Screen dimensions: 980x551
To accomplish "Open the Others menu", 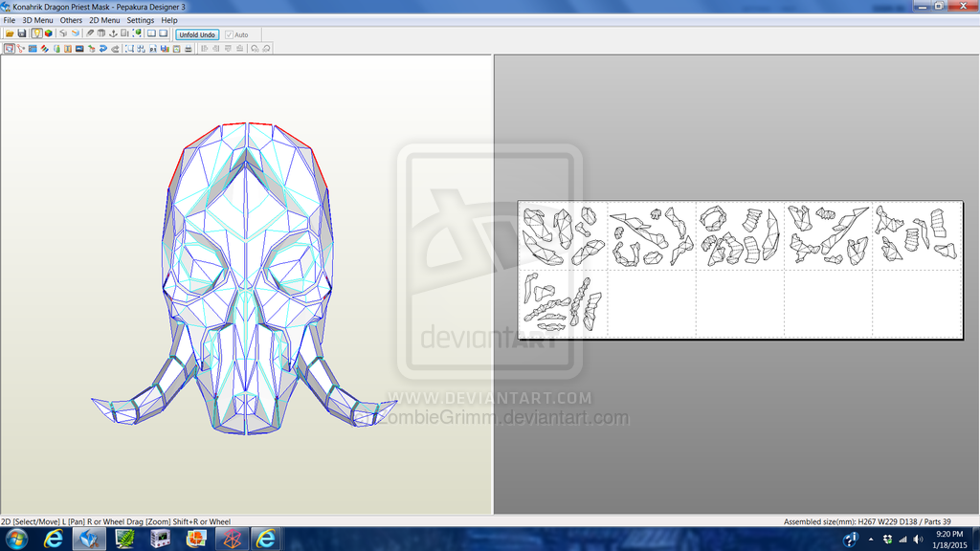I will point(71,20).
